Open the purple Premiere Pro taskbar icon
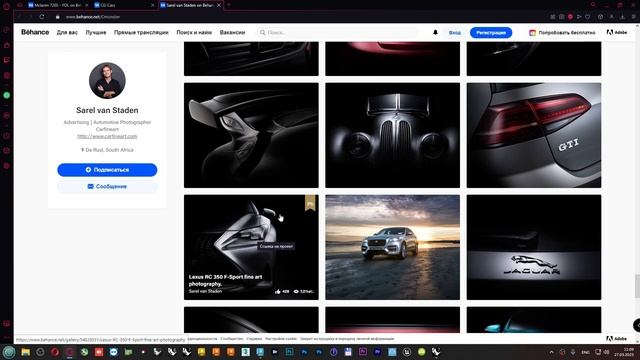Screen dimensions: 640x360 (x=363, y=352)
